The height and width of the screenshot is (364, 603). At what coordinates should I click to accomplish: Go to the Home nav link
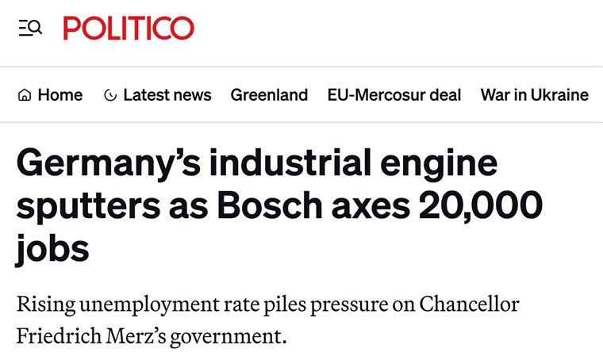[60, 95]
